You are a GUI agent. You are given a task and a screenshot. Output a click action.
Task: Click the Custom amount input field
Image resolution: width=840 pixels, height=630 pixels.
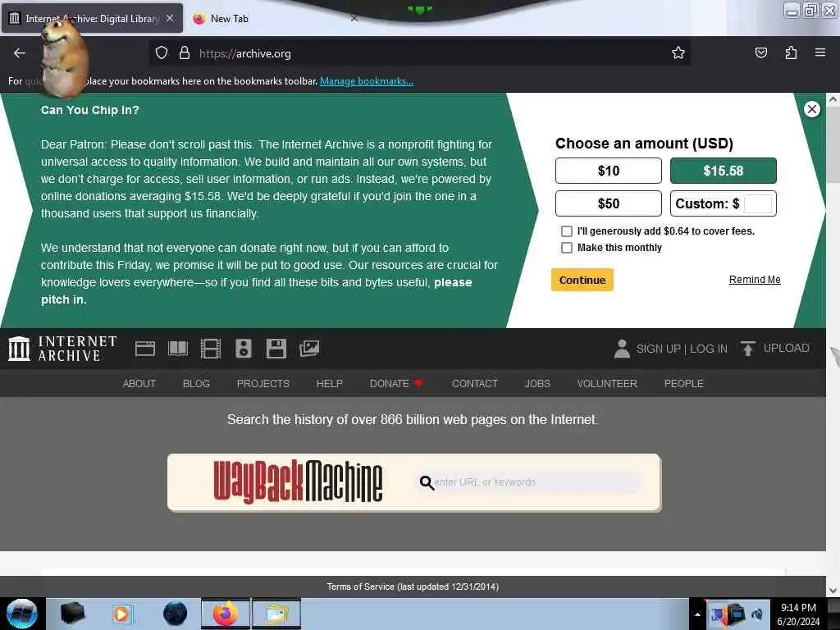[x=757, y=203]
